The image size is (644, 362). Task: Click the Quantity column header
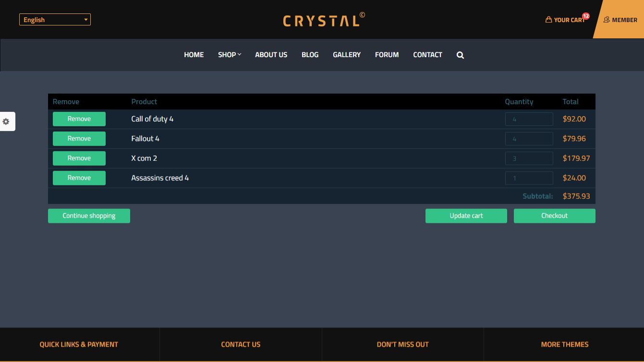[x=519, y=102]
